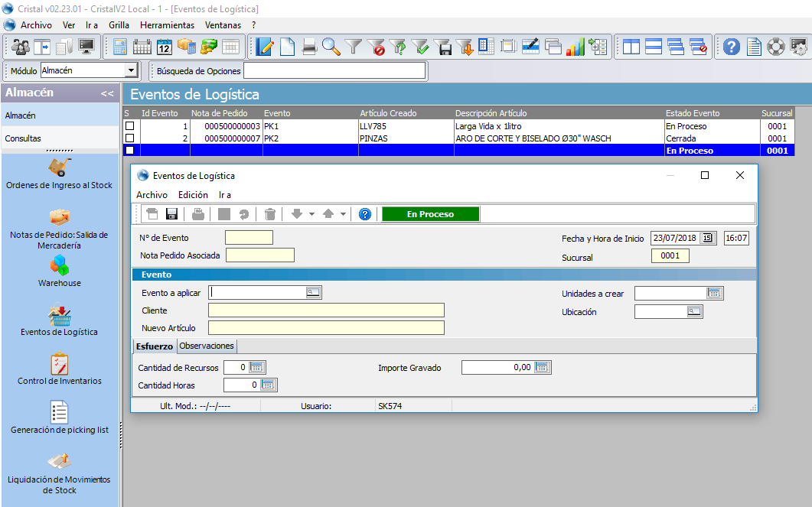Click the Búsqueda de Opciones search field
This screenshot has height=507, width=812.
(334, 71)
